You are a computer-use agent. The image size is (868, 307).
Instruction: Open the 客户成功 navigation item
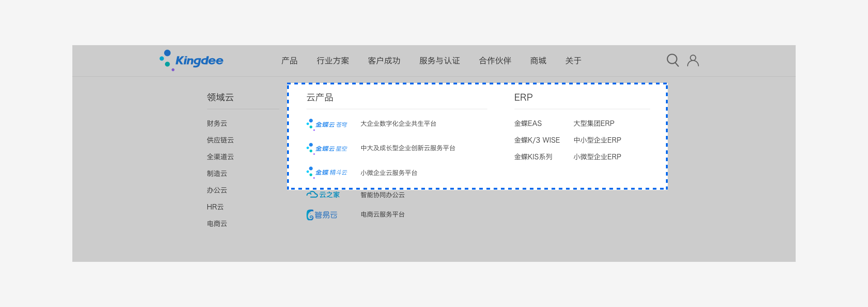point(384,60)
